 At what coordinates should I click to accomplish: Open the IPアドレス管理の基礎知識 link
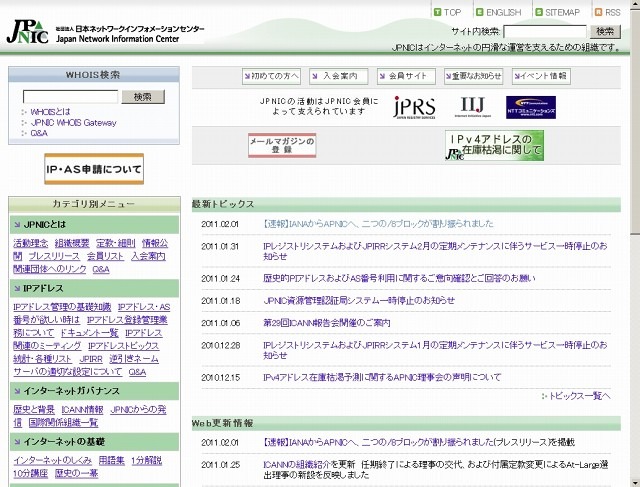(62, 307)
